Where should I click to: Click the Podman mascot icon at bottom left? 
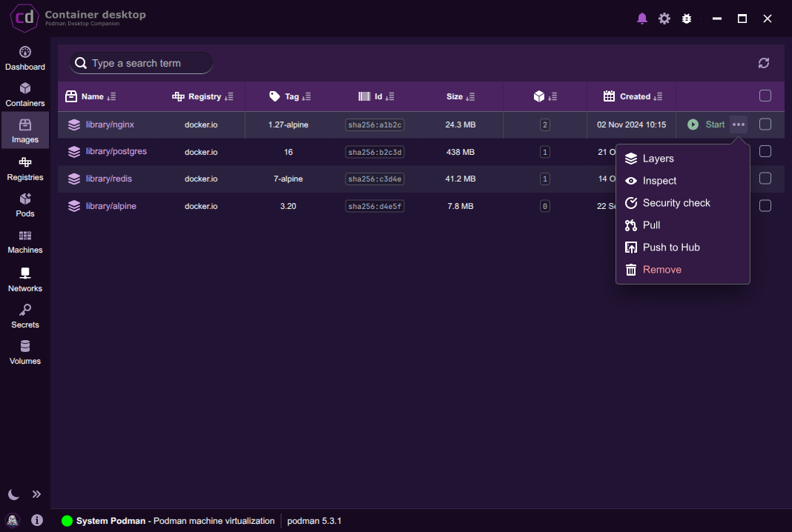pyautogui.click(x=13, y=520)
